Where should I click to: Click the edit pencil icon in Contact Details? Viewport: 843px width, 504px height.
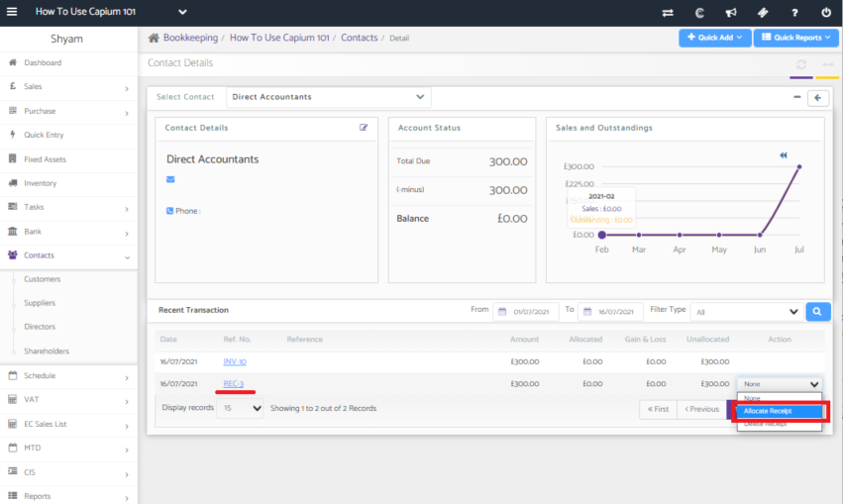pyautogui.click(x=364, y=128)
